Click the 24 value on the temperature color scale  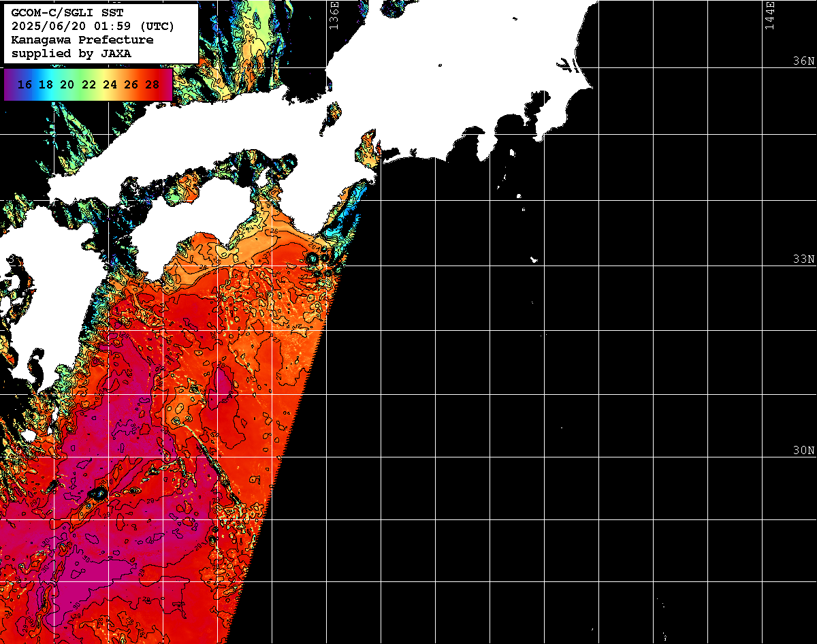(x=110, y=85)
